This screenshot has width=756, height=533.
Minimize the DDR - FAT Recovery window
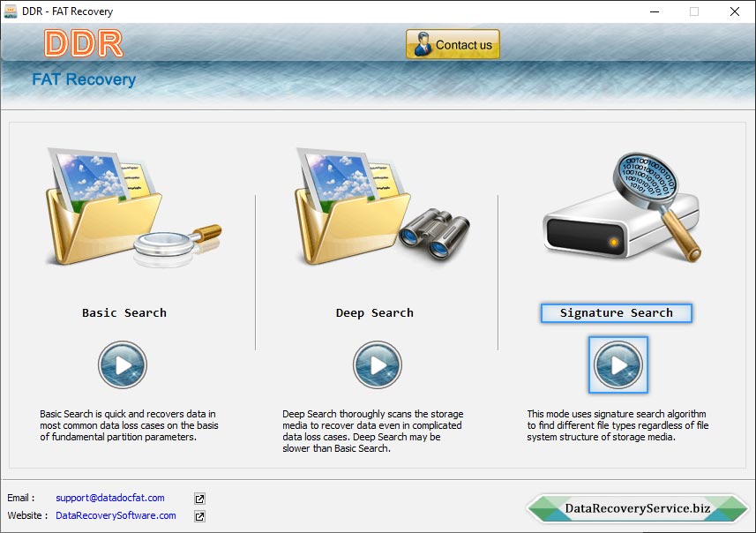[x=655, y=11]
